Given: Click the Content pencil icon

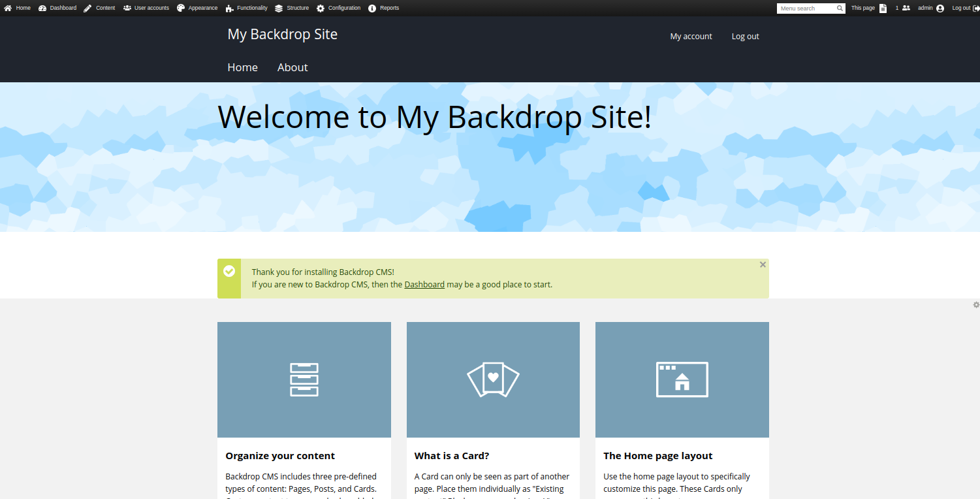Looking at the screenshot, I should point(88,8).
